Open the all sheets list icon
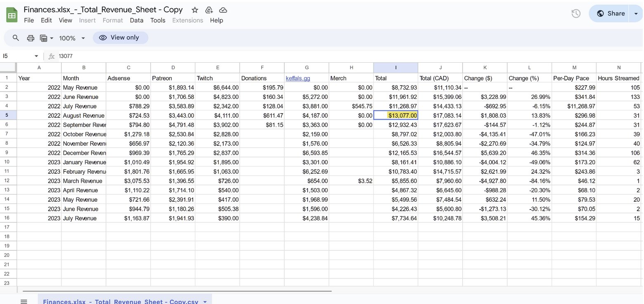 24,302
